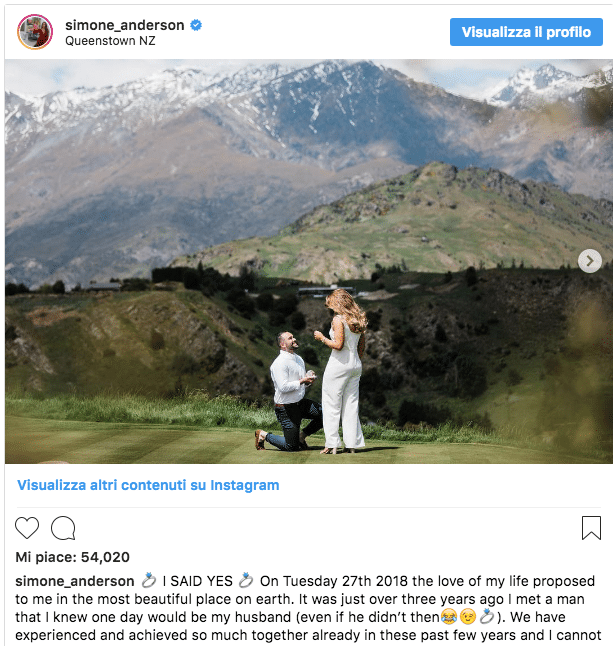Image resolution: width=613 pixels, height=646 pixels.
Task: Click the Visualizza il profilo button
Action: point(526,32)
